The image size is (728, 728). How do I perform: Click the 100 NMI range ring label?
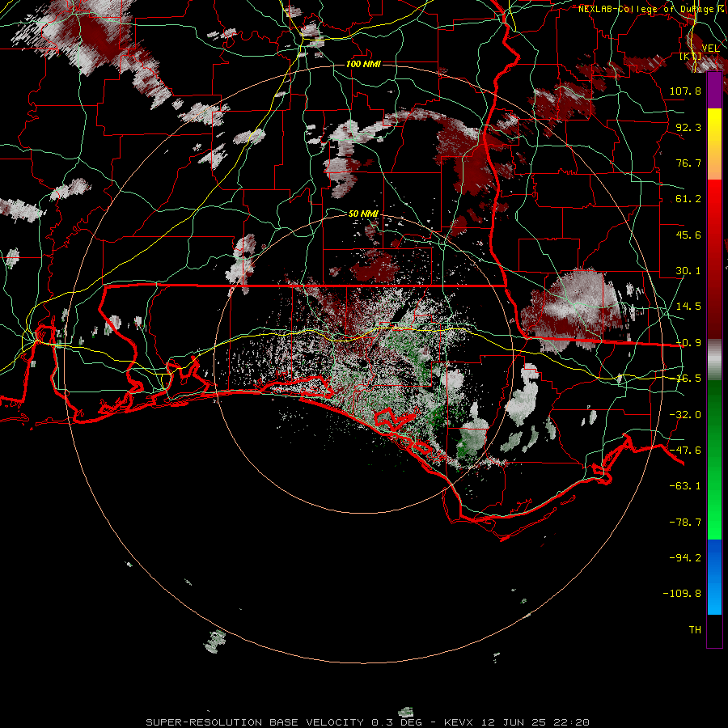pos(363,64)
